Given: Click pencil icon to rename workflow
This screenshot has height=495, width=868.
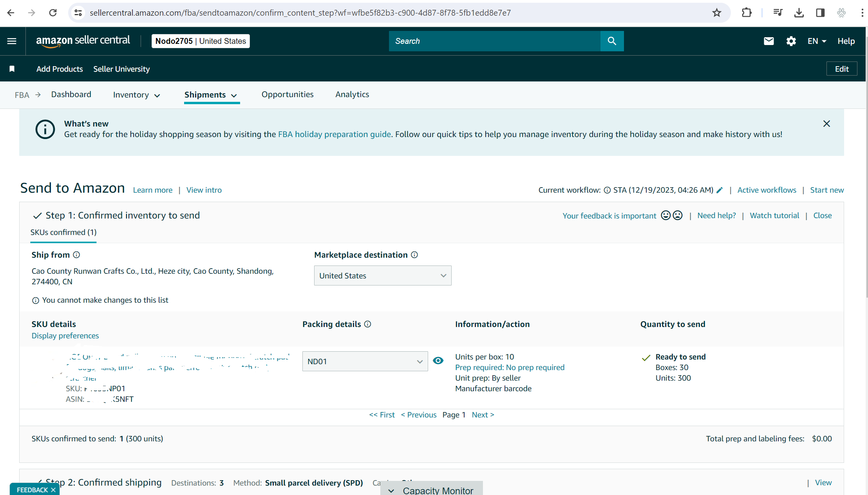Looking at the screenshot, I should [x=719, y=190].
